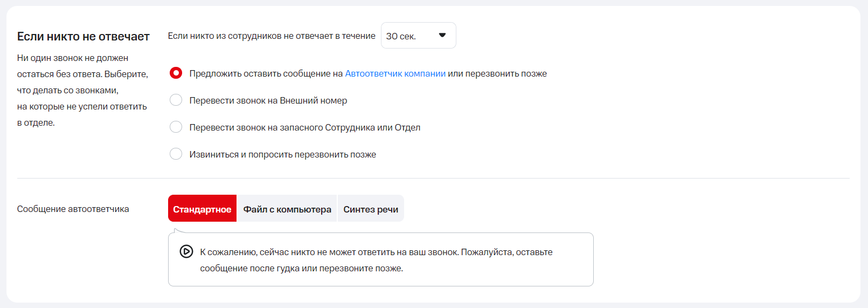Click label Если никто из сотрудников не отвечает
868x308 pixels.
271,36
